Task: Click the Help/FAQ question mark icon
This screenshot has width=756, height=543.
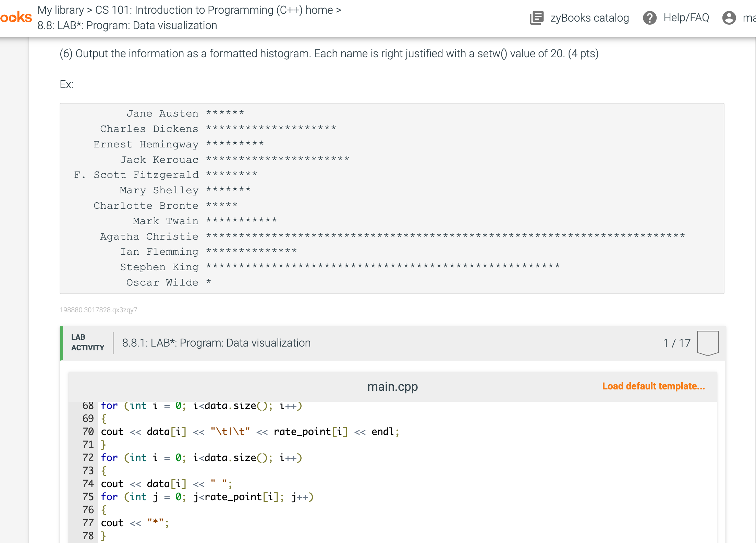Action: click(650, 17)
